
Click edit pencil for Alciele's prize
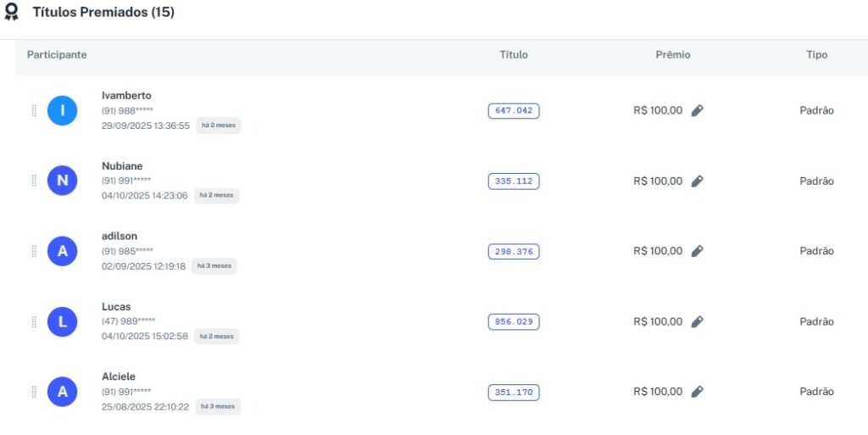pos(697,392)
